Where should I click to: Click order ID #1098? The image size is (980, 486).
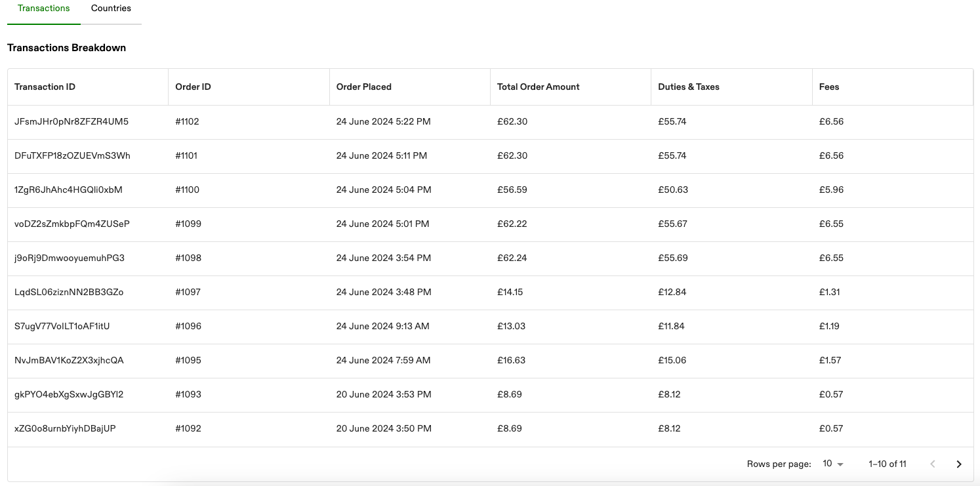click(188, 258)
